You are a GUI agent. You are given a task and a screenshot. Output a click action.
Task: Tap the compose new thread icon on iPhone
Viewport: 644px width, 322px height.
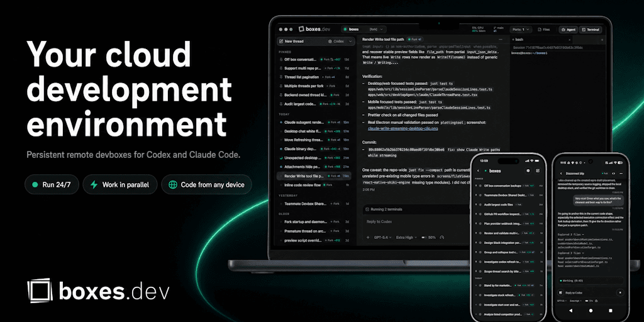coord(538,170)
